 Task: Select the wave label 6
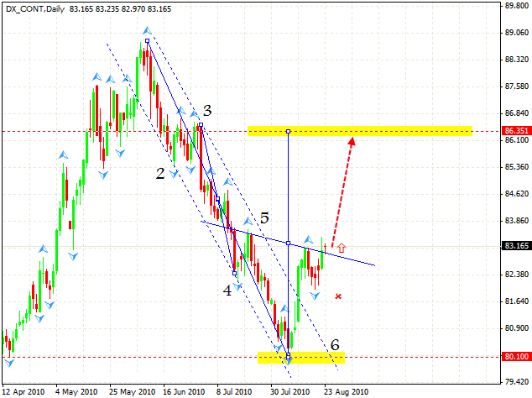pos(335,345)
